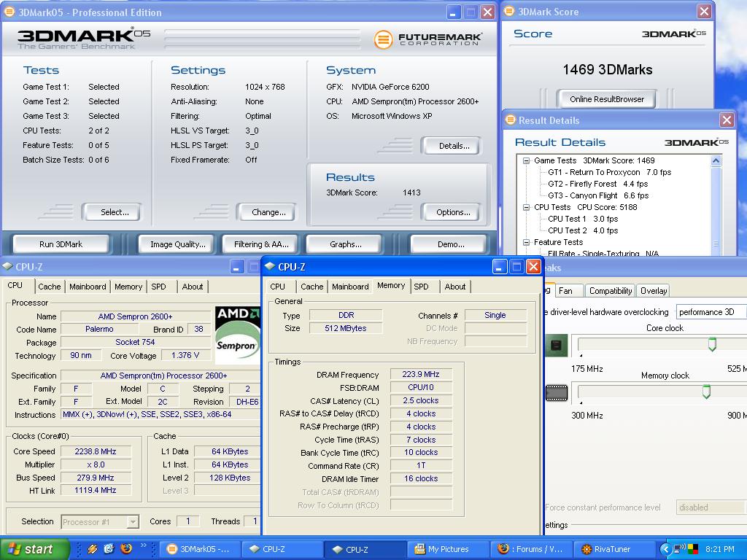Minimize the front CPU-Z window
Viewport: 747px width, 560px height.
tap(499, 267)
